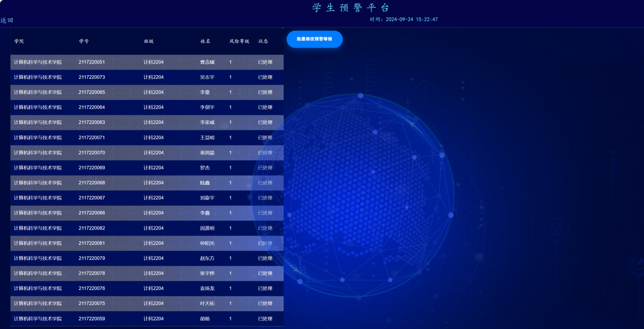
Task: Click the 学院 column header
Action: click(19, 41)
